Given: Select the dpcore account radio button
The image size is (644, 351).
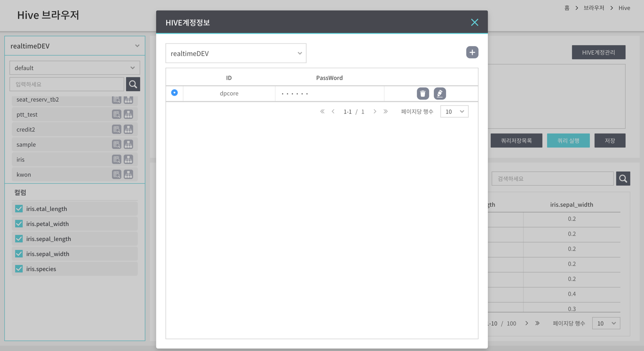Looking at the screenshot, I should tap(174, 93).
